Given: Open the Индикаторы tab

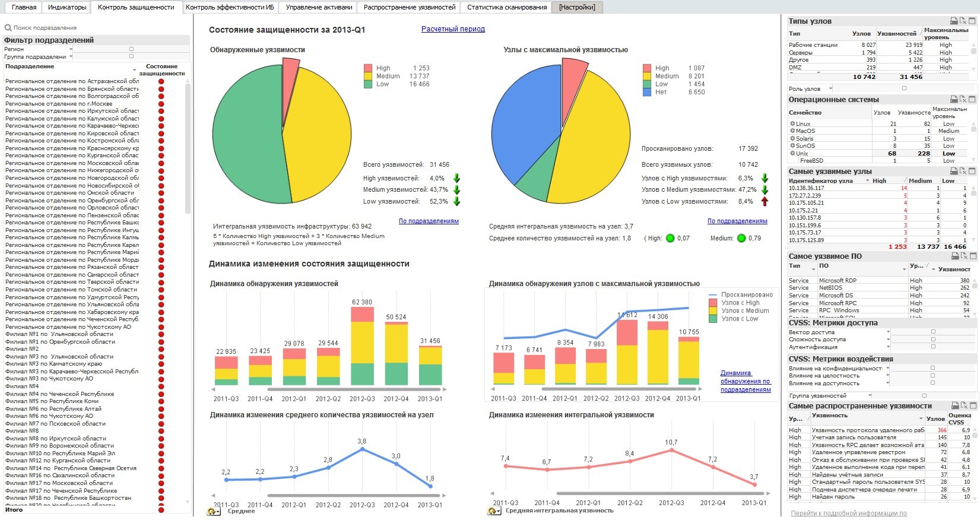Looking at the screenshot, I should (x=67, y=7).
